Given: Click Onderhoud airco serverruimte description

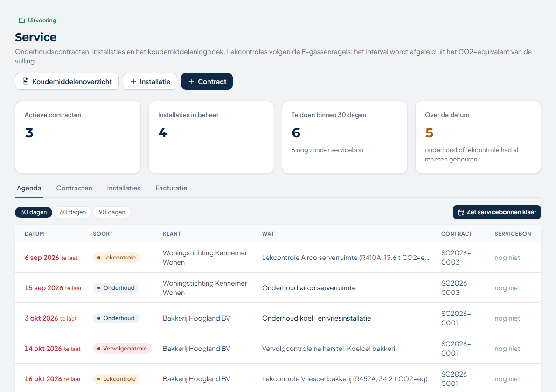Looking at the screenshot, I should (x=309, y=288).
